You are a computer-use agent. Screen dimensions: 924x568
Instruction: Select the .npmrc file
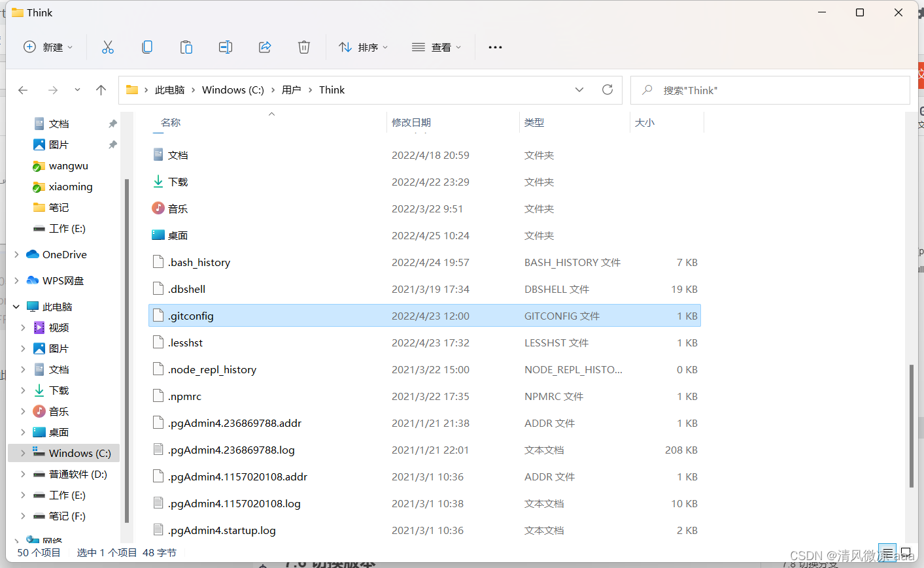(425, 396)
